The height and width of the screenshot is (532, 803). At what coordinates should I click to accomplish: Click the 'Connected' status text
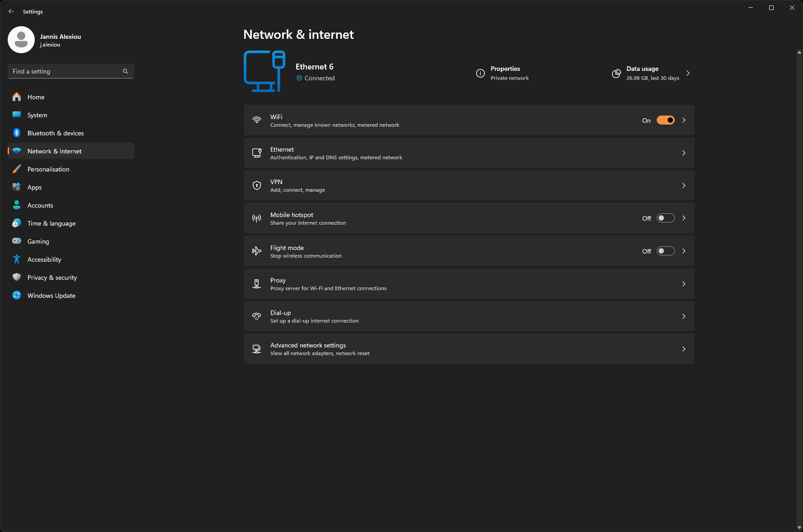[x=320, y=78]
